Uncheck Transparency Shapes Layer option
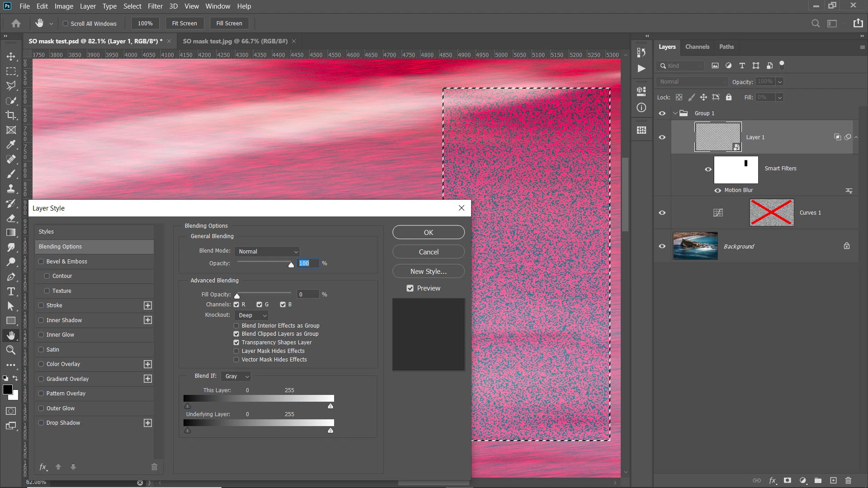This screenshot has width=868, height=488. pyautogui.click(x=236, y=343)
